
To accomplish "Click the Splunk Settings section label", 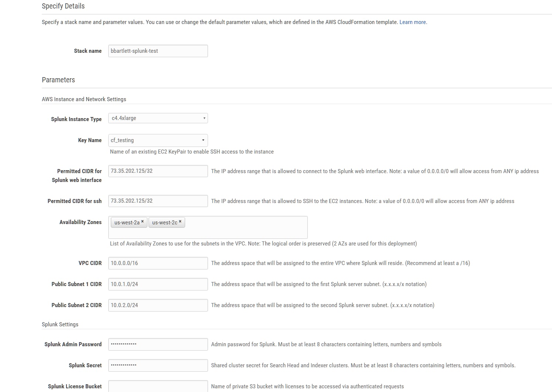I will click(60, 324).
